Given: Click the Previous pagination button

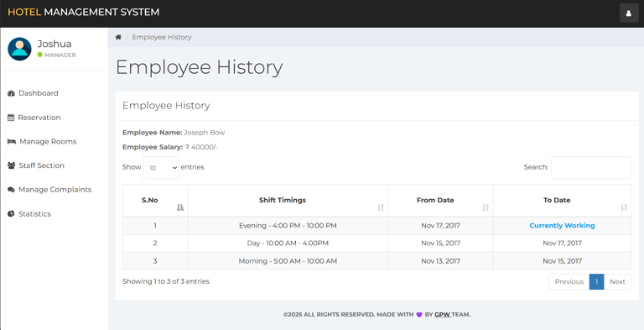Looking at the screenshot, I should tap(569, 282).
